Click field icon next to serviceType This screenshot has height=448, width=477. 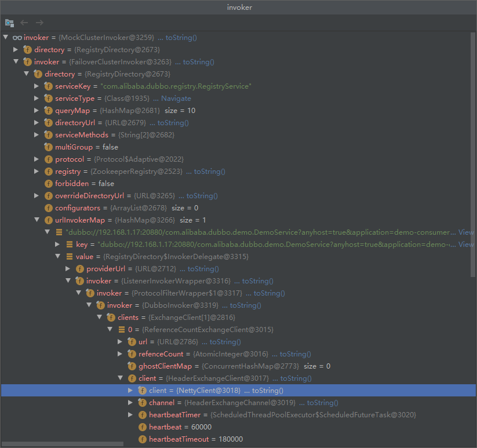(x=48, y=99)
